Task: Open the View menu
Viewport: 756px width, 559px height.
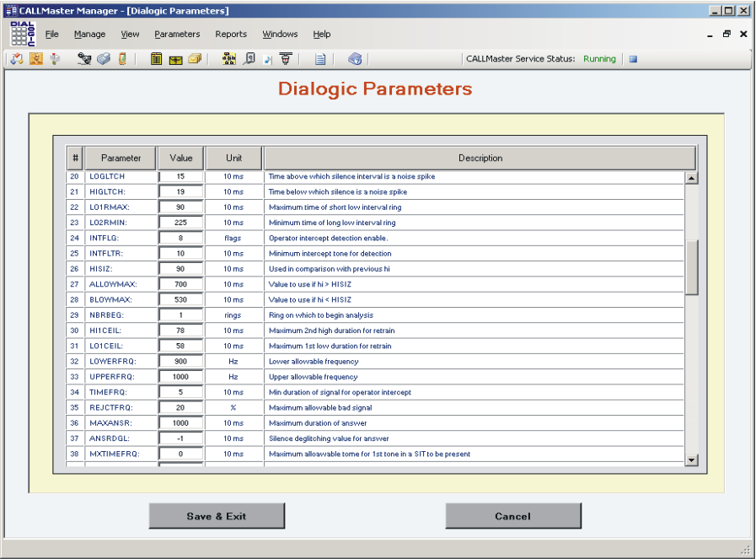Action: [x=130, y=35]
